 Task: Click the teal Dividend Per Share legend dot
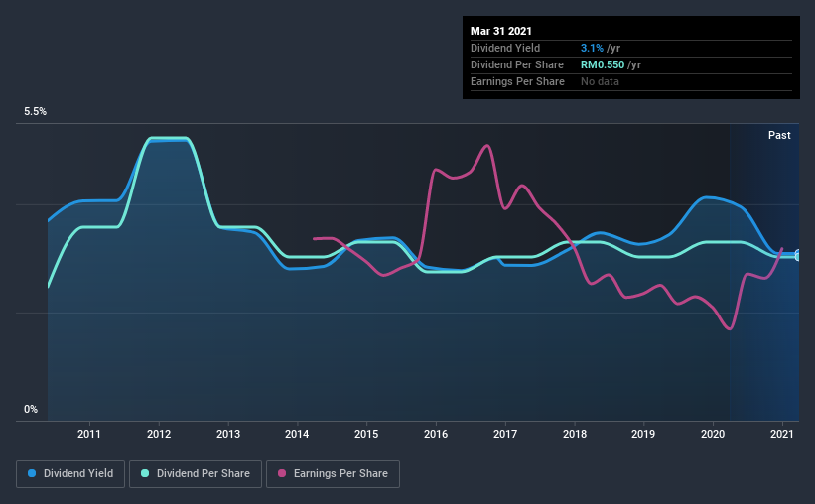click(x=145, y=473)
